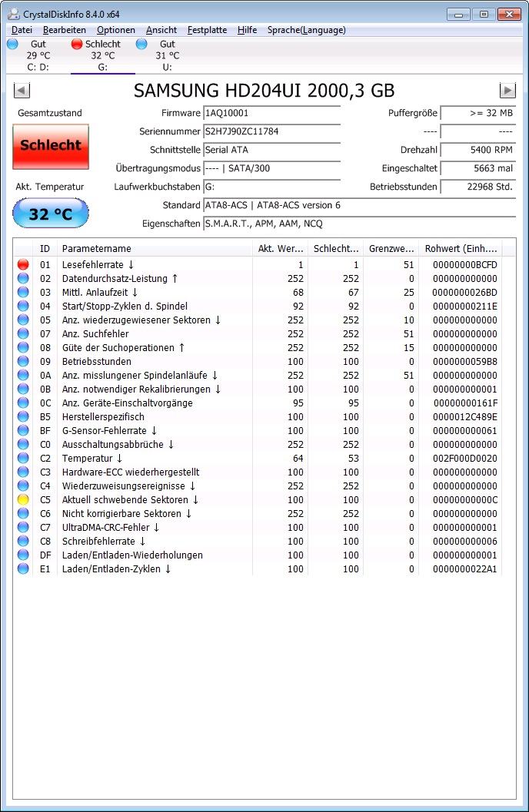The height and width of the screenshot is (812, 529).
Task: Click status icon for Anz. wiederzugewiesener Sektoren
Action: coord(23,320)
